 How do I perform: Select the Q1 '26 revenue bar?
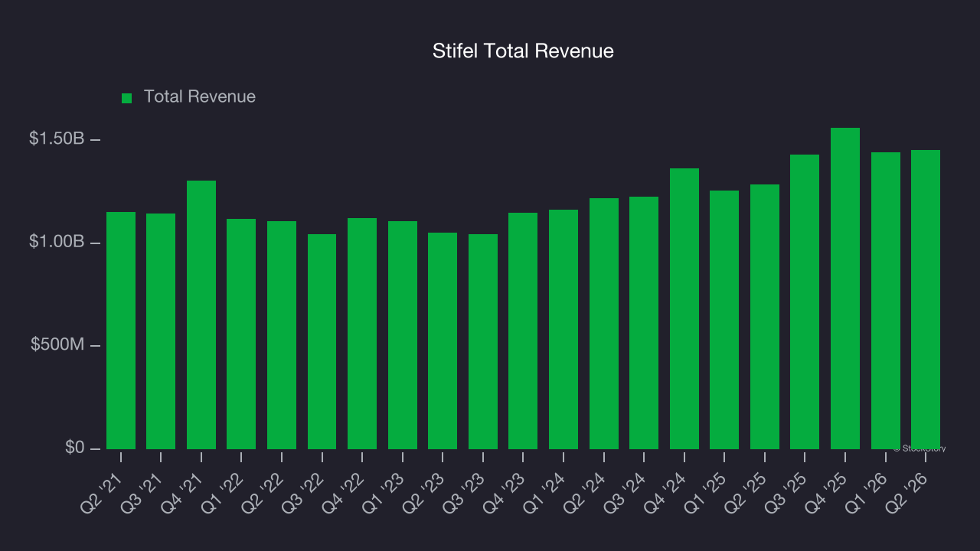(886, 301)
